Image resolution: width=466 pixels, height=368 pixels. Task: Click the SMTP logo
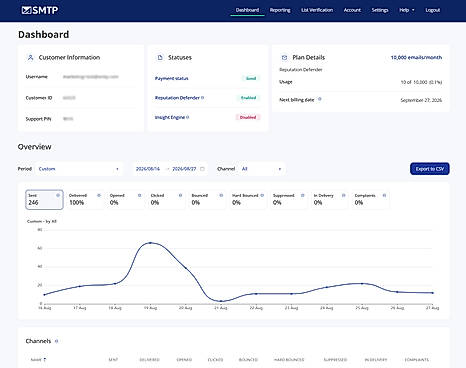point(40,10)
